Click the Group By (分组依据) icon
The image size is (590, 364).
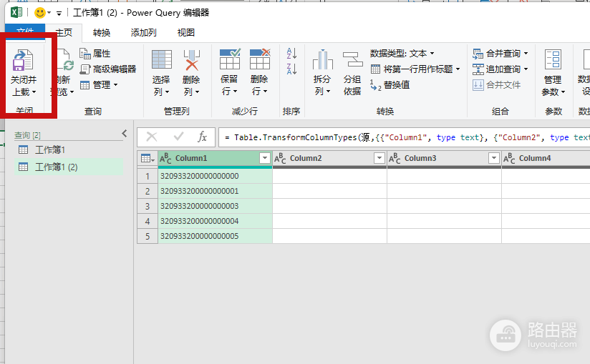click(x=352, y=60)
